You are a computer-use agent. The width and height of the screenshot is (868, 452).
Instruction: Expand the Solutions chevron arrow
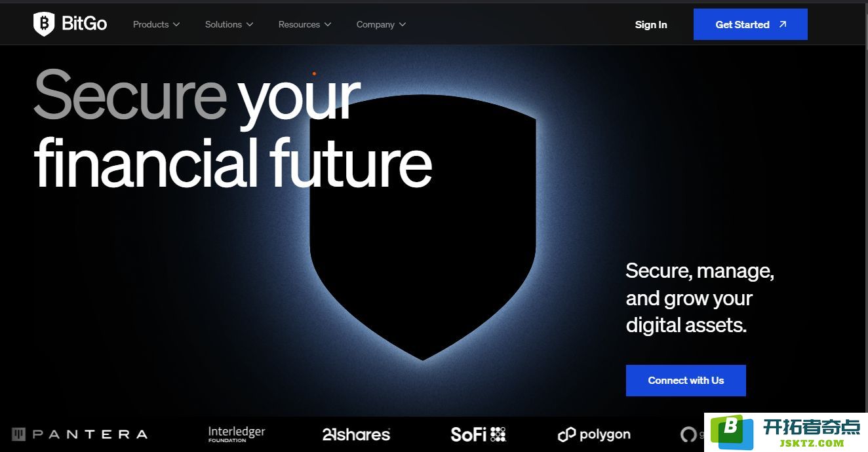coord(250,25)
